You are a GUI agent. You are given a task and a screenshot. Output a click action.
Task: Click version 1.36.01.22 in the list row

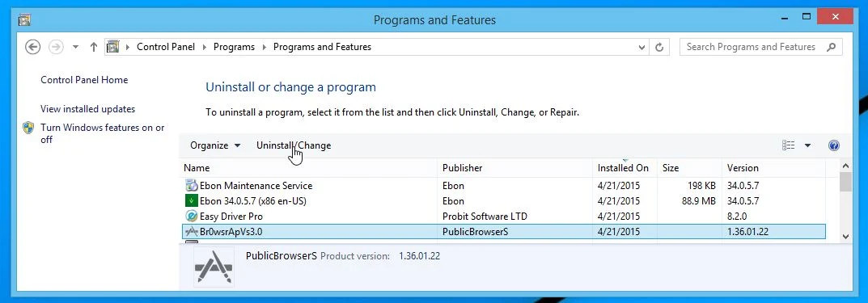747,232
